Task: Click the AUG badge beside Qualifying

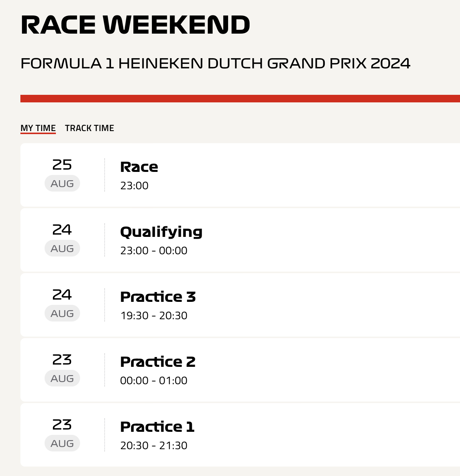Action: click(62, 249)
